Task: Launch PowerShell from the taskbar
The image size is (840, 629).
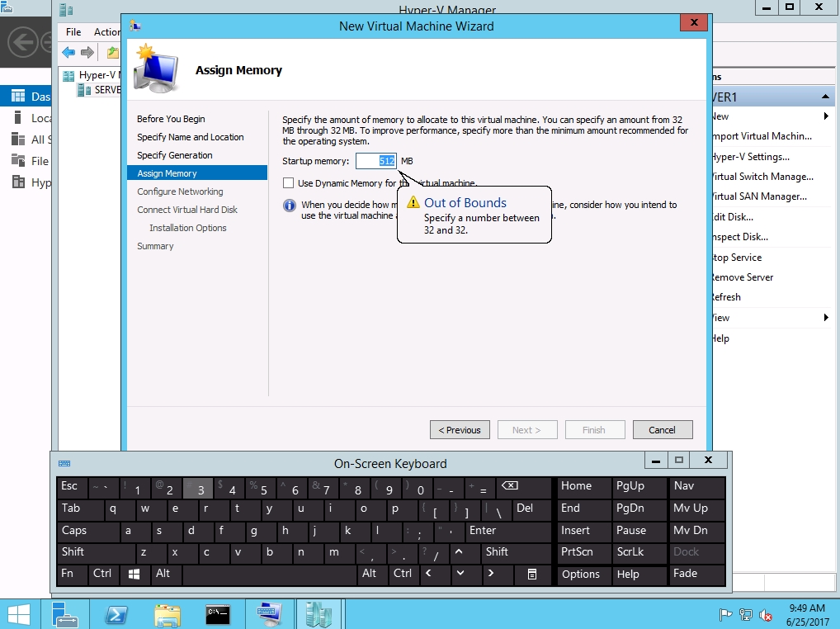Action: click(x=116, y=614)
